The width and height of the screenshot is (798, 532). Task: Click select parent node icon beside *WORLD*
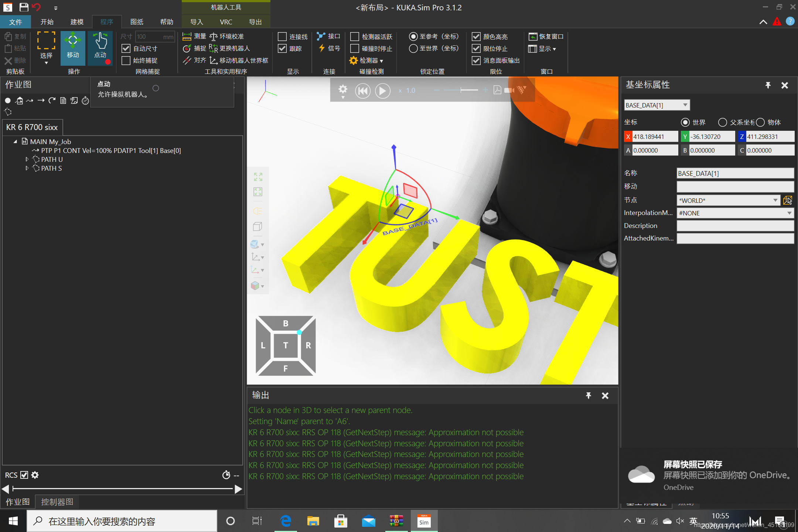pyautogui.click(x=787, y=200)
